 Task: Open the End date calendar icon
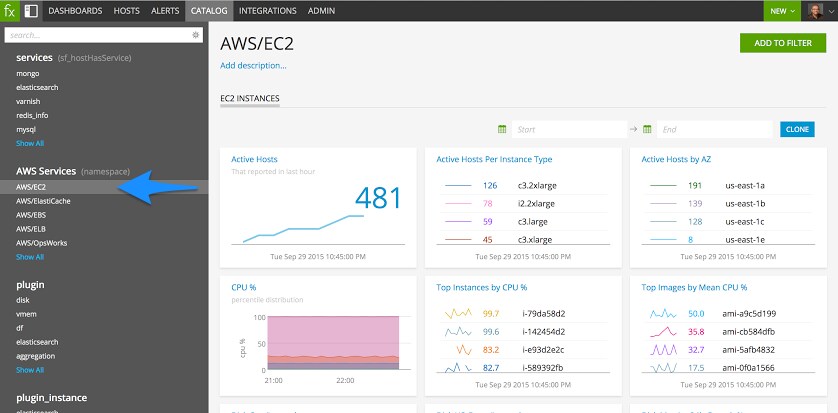point(647,129)
